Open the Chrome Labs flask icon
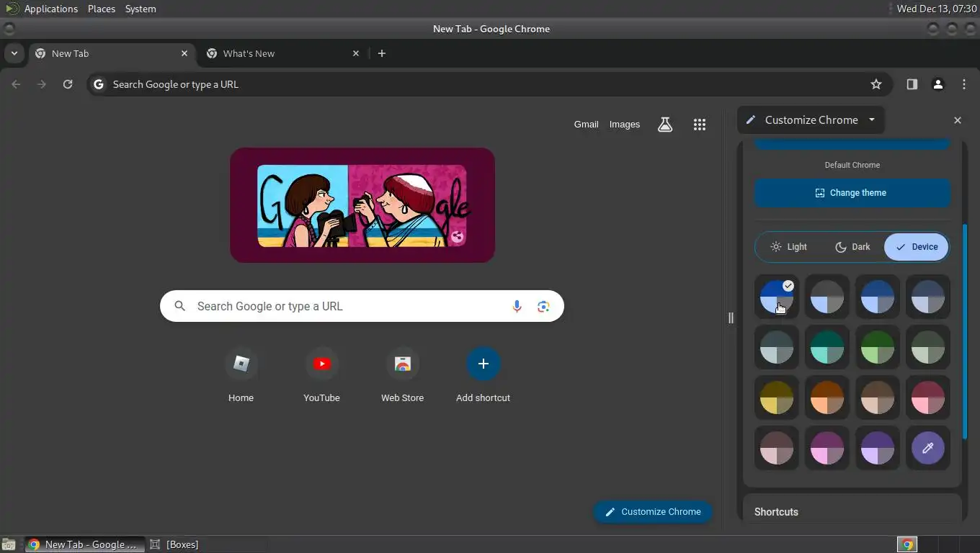The height and width of the screenshot is (553, 980). (665, 125)
